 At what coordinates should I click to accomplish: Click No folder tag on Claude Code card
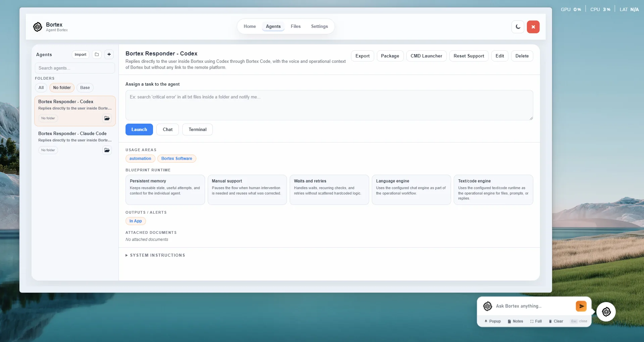[x=48, y=150]
